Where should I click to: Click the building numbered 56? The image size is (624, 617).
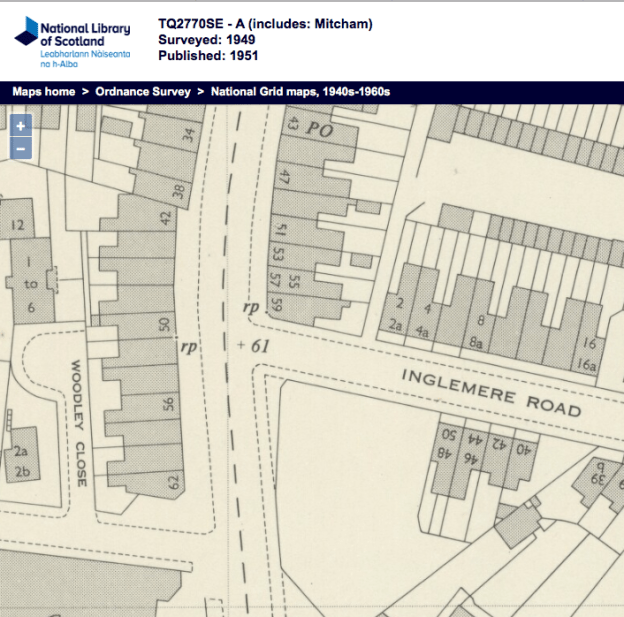(169, 404)
